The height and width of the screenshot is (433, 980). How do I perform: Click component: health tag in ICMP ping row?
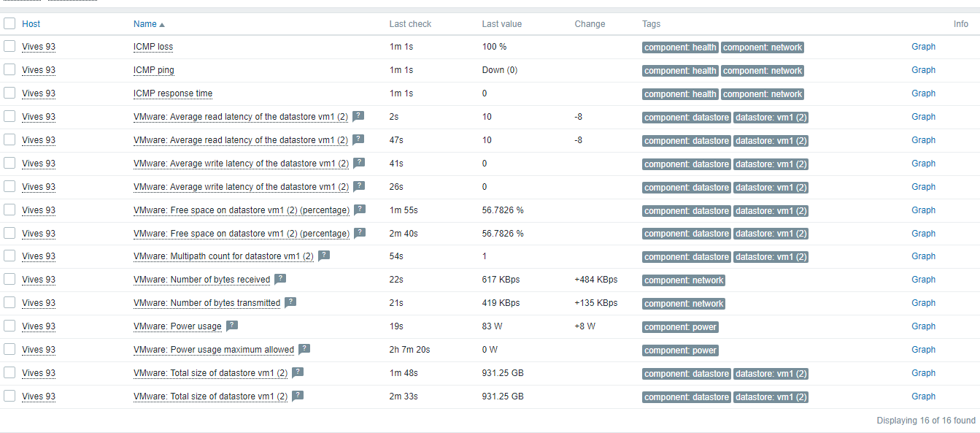680,71
